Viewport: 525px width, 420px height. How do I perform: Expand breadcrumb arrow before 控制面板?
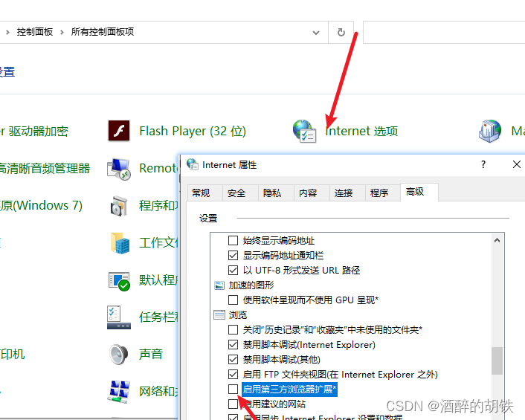click(7, 32)
